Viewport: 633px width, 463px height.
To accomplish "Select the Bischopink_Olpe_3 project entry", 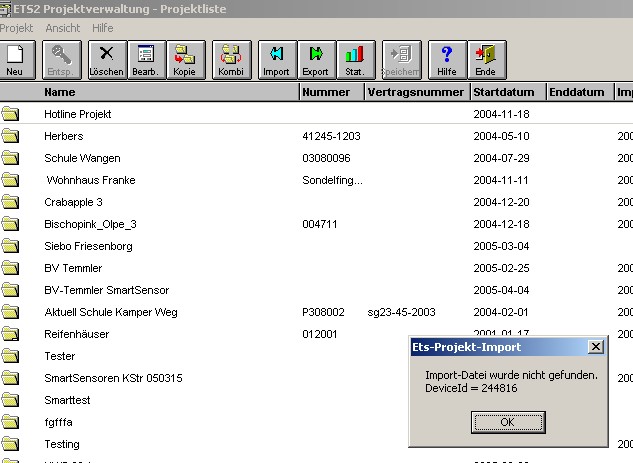I will 90,224.
